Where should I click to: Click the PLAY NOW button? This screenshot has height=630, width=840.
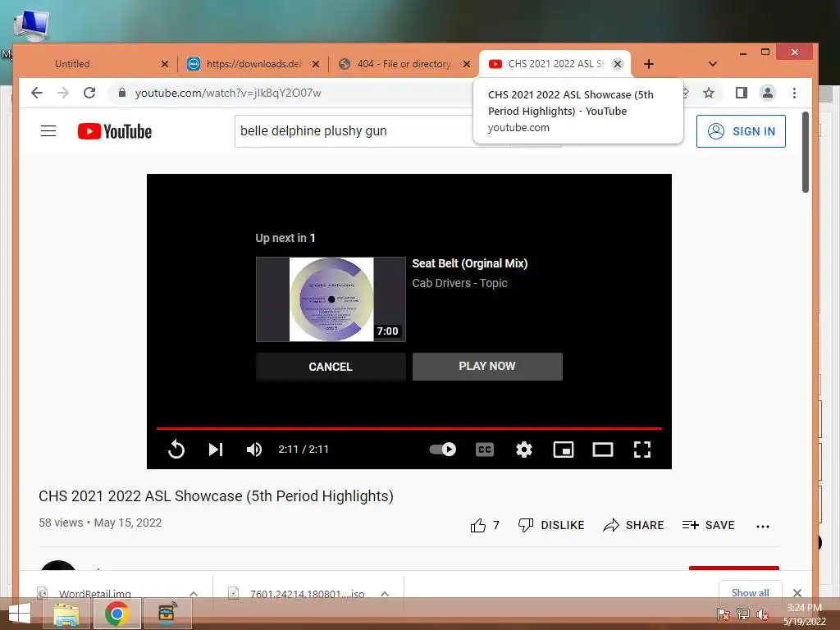point(487,366)
